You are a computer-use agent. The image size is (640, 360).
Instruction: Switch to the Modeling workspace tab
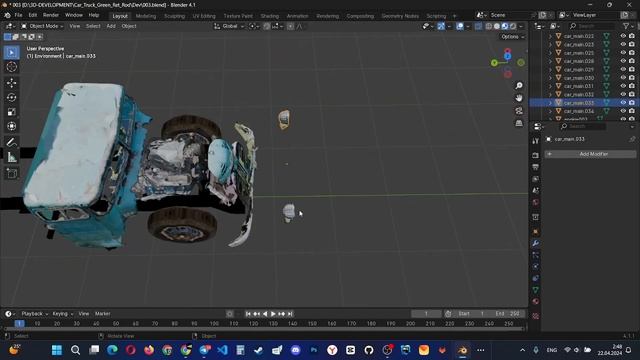point(146,16)
